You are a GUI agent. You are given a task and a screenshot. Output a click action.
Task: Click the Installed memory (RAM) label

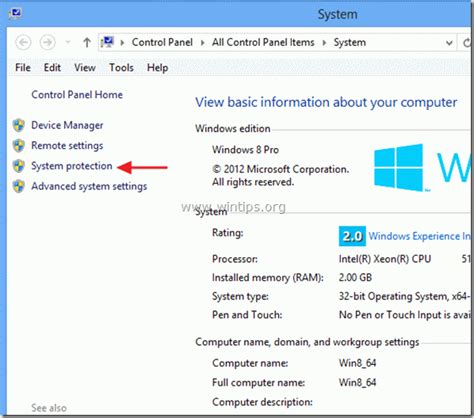[268, 278]
